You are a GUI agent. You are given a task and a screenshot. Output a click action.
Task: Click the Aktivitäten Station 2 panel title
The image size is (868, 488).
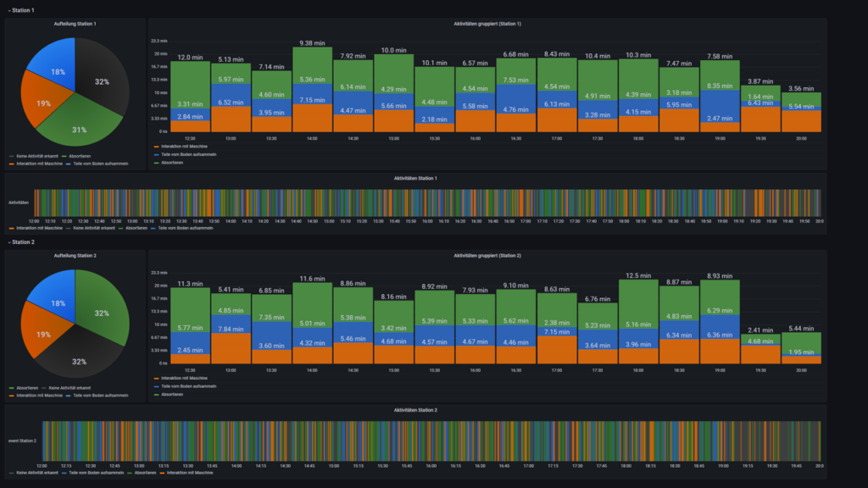point(415,410)
